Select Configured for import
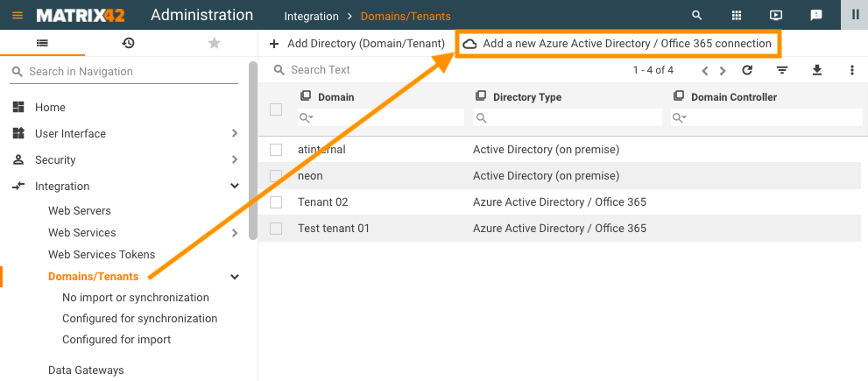 [116, 340]
